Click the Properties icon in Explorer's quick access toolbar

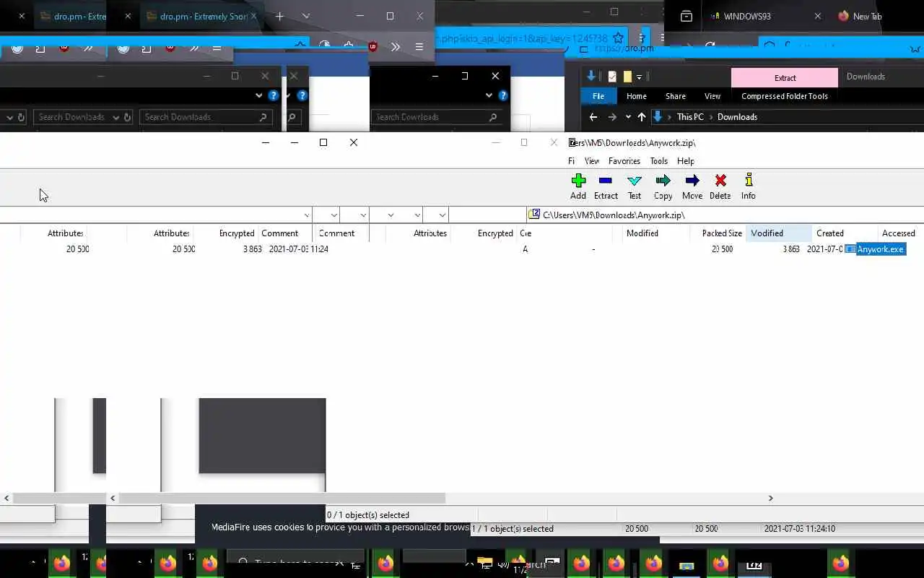click(x=612, y=77)
